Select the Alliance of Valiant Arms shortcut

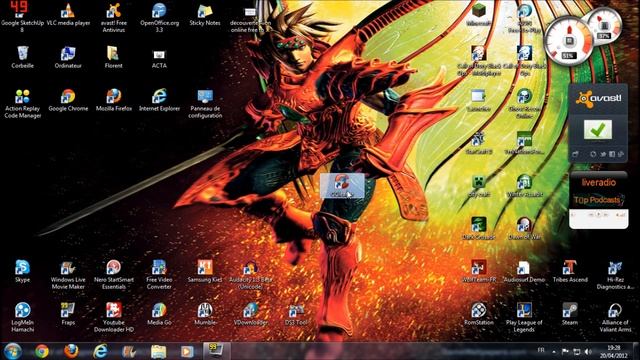(x=616, y=318)
